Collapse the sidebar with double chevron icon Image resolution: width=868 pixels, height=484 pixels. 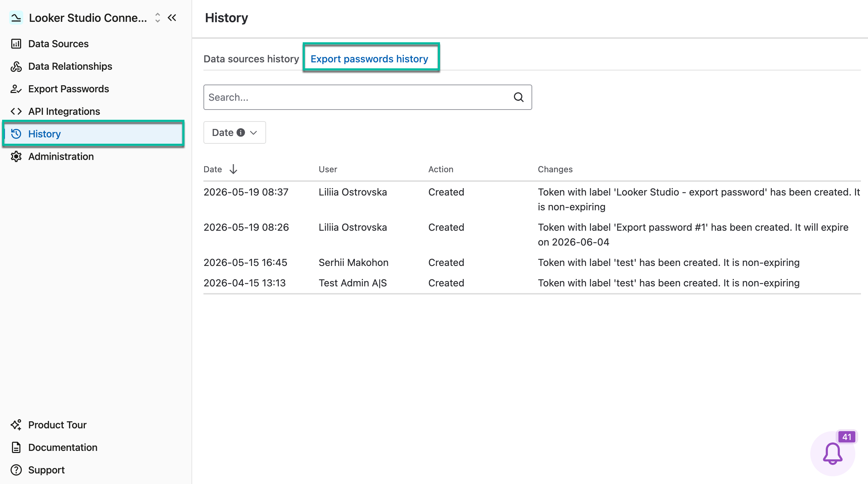coord(172,18)
